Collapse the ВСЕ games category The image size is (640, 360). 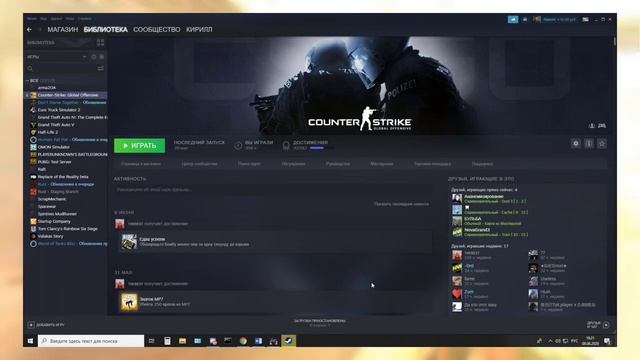(x=27, y=80)
